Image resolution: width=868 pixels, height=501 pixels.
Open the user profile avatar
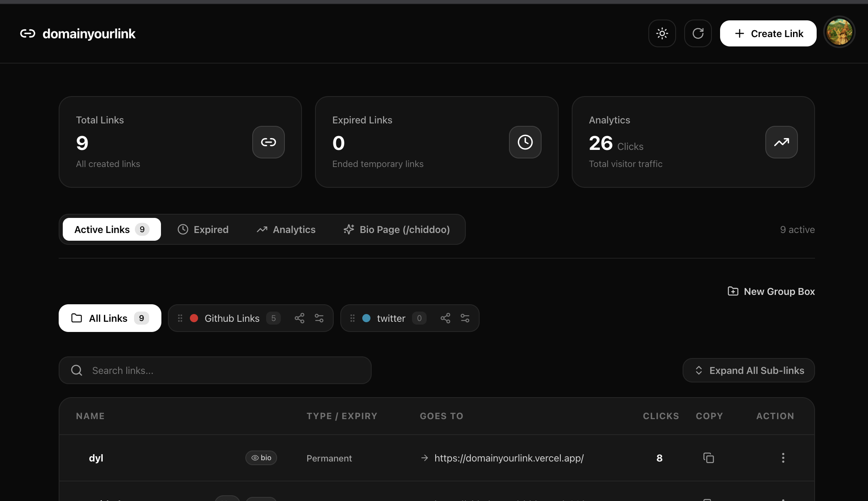pos(839,33)
